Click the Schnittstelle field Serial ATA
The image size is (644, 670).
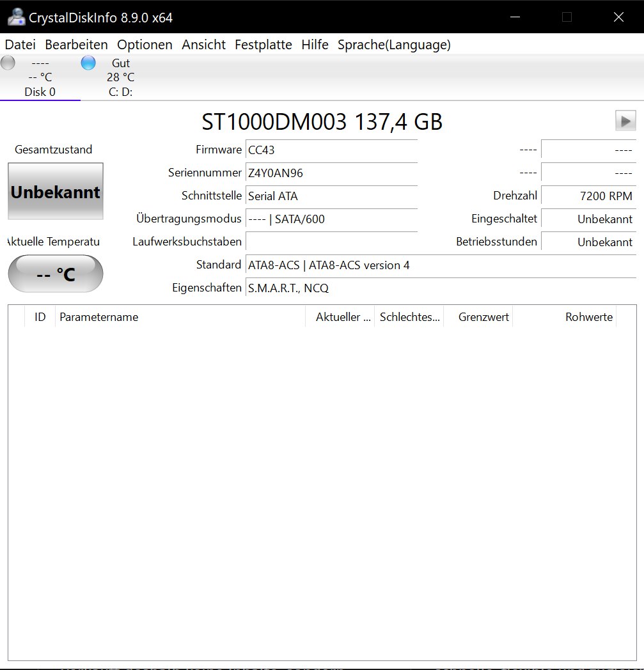coord(332,196)
